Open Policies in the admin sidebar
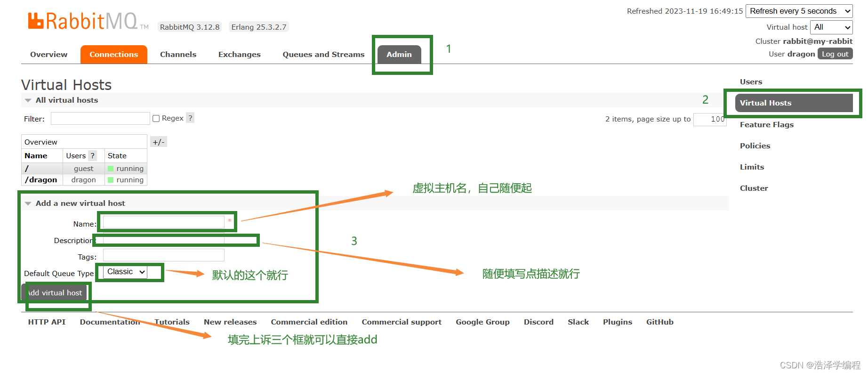 click(x=755, y=146)
